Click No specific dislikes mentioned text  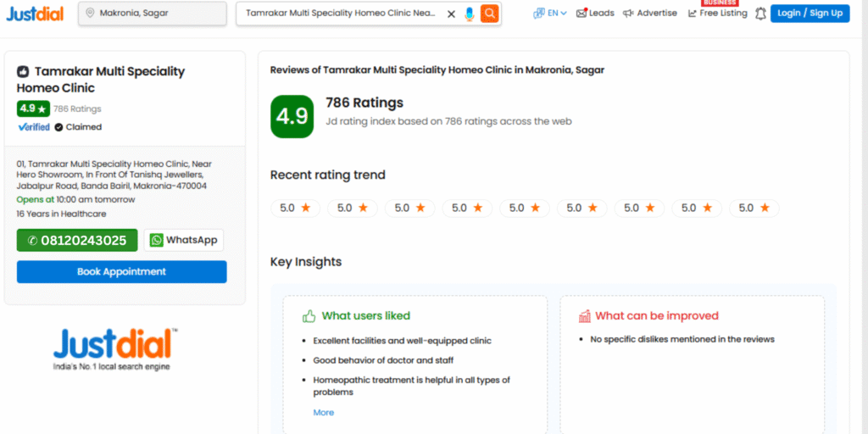(x=682, y=339)
